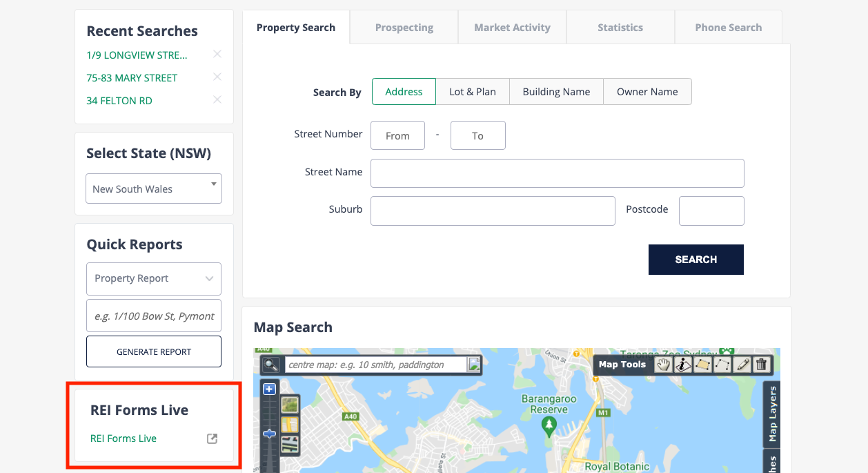The image size is (868, 473).
Task: Select the polygon drawing tool
Action: [702, 364]
